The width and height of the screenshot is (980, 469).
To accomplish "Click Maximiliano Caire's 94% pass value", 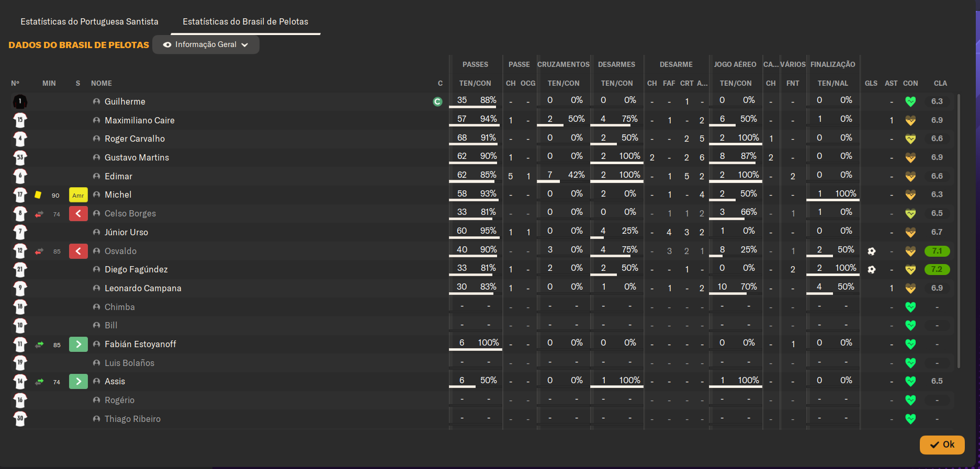I will pos(489,119).
